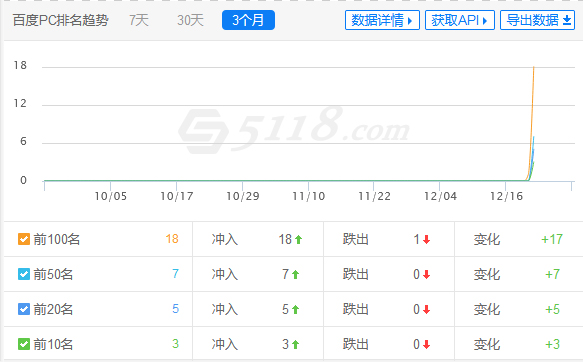
Task: Click the red down arrow in 前50名 跌出
Action: coord(426,275)
